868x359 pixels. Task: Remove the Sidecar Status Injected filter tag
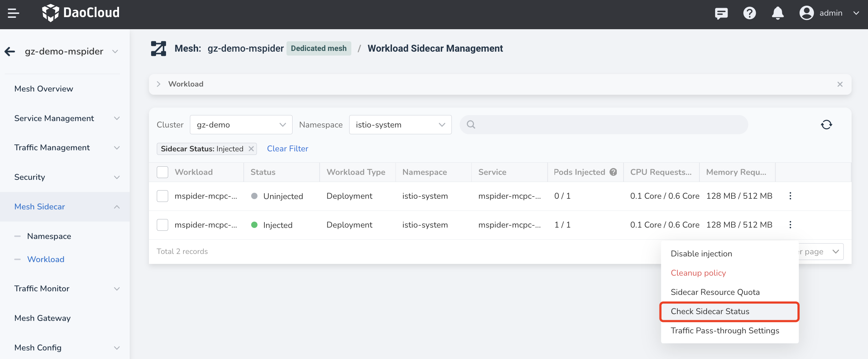[251, 149]
